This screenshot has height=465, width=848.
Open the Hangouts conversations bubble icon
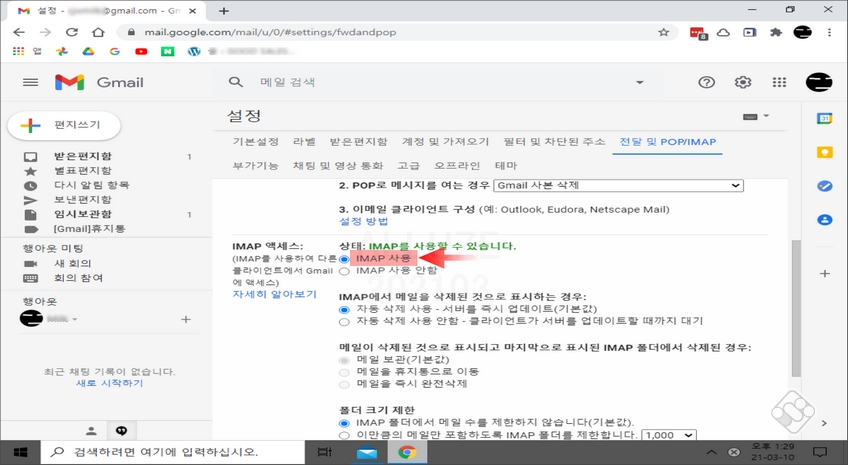pos(122,431)
